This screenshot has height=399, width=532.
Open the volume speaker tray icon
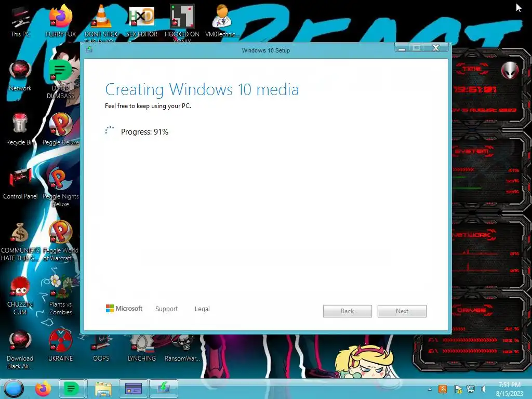point(483,389)
